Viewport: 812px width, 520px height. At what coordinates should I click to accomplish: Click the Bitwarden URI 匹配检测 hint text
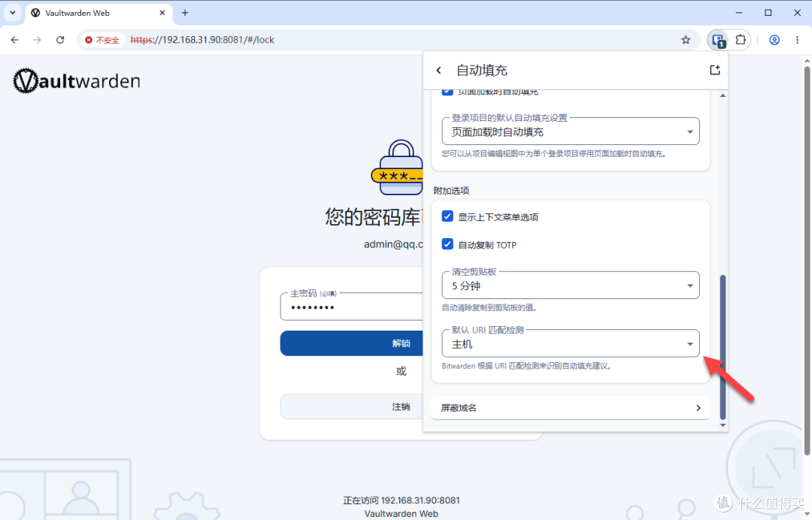528,366
